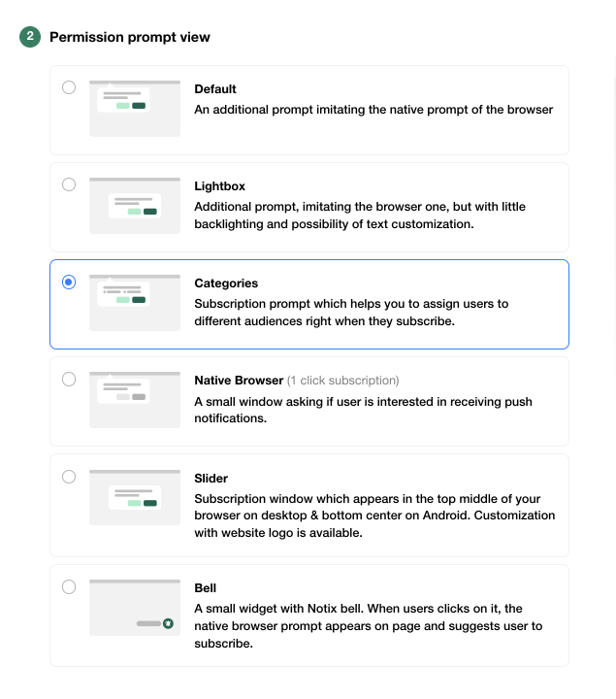Image resolution: width=616 pixels, height=699 pixels.
Task: Click the Slider option description text
Action: 374,516
